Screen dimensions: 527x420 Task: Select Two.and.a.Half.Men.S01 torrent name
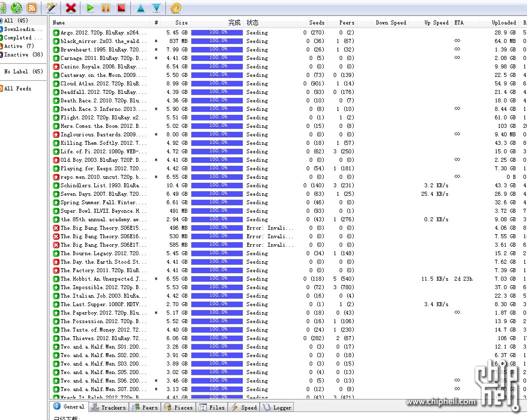[103, 347]
